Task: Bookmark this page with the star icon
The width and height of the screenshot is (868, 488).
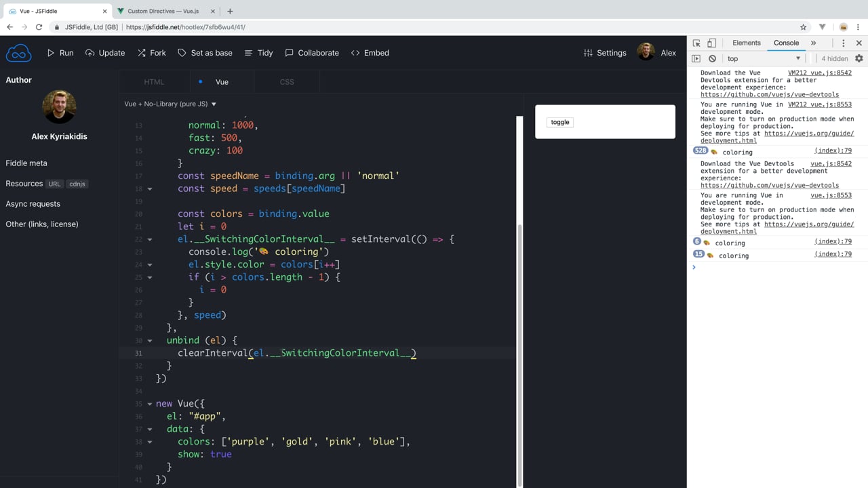Action: pyautogui.click(x=804, y=27)
